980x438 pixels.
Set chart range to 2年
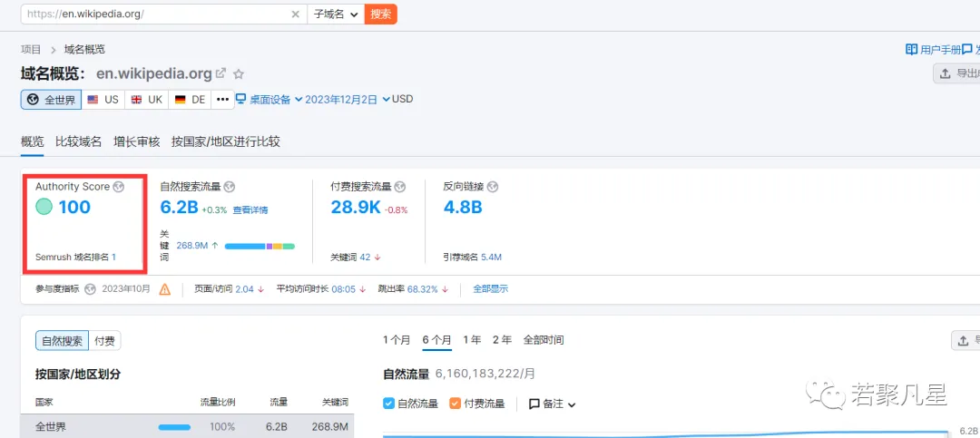(x=502, y=340)
